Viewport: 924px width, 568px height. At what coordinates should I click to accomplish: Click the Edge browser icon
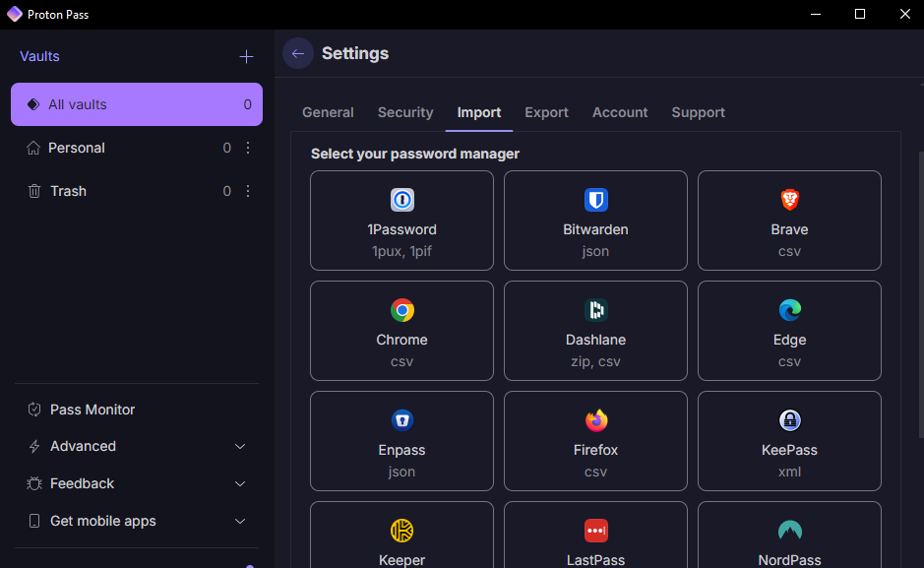(x=789, y=310)
